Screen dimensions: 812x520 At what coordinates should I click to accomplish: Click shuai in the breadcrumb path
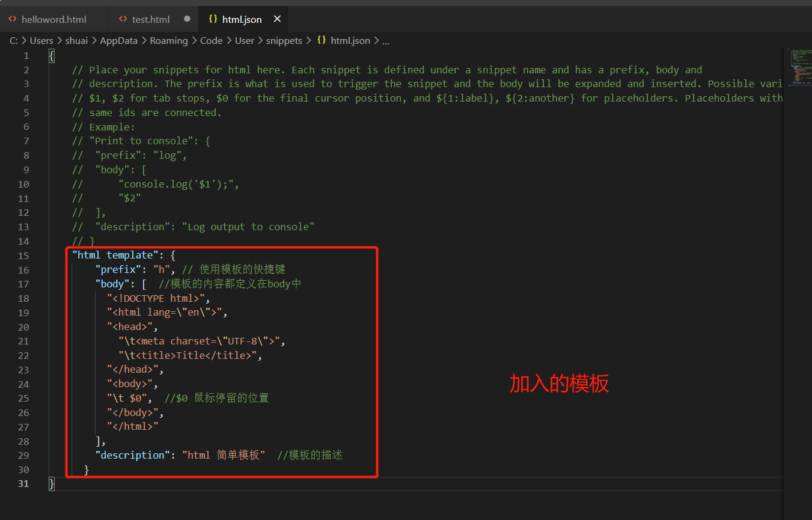pyautogui.click(x=76, y=40)
